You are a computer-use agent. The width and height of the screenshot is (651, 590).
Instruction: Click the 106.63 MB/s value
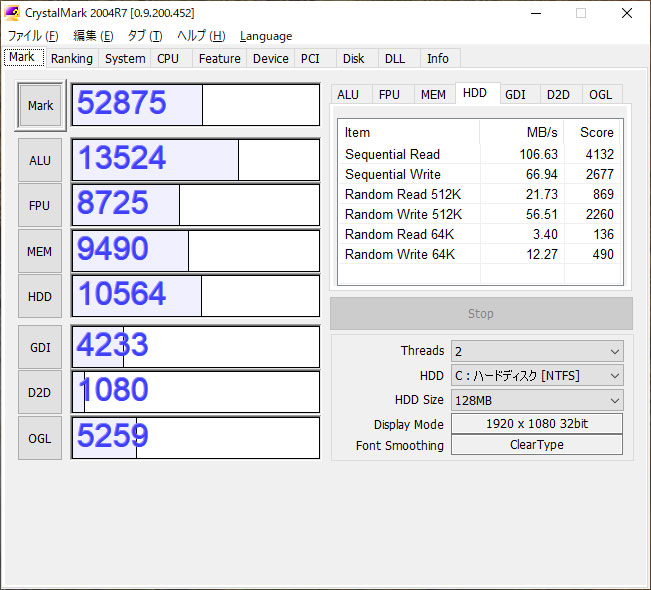click(x=538, y=154)
